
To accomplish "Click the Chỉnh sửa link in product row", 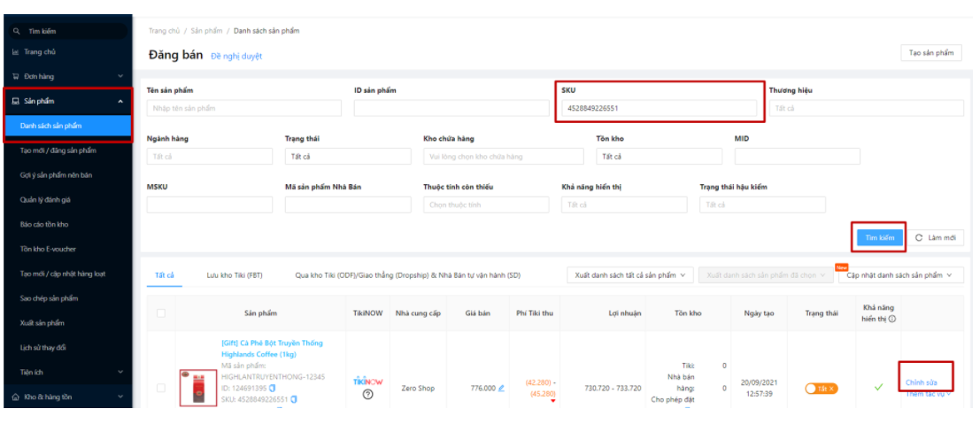I will click(921, 382).
